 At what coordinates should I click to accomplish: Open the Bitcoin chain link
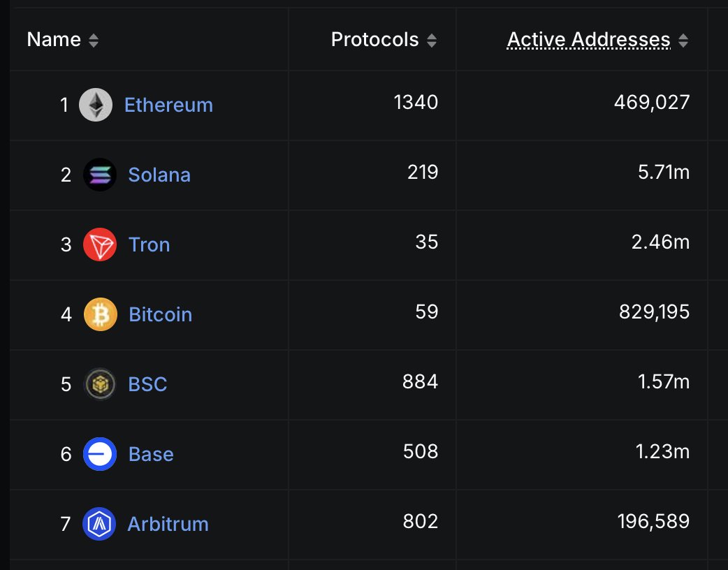[160, 314]
